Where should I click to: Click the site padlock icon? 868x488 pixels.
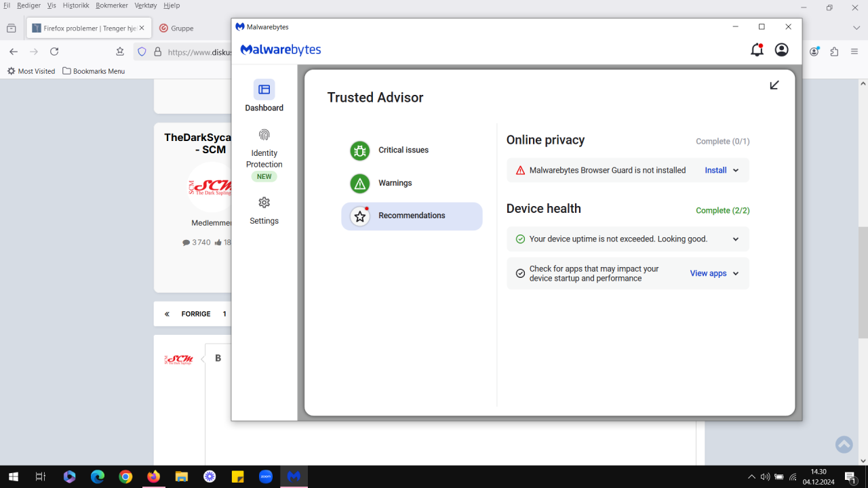pyautogui.click(x=157, y=52)
